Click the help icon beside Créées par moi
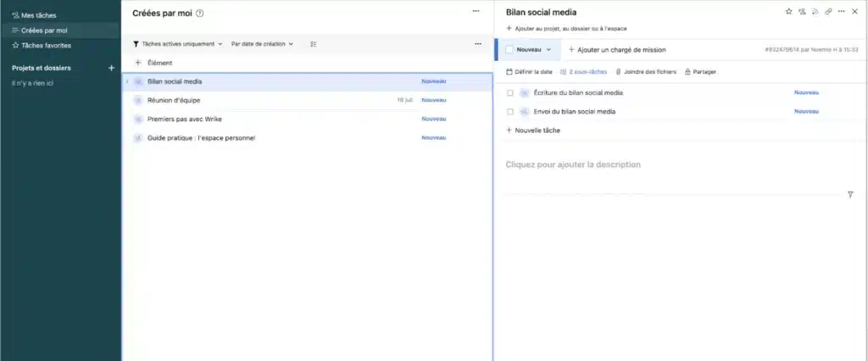Image resolution: width=868 pixels, height=361 pixels. coord(200,13)
